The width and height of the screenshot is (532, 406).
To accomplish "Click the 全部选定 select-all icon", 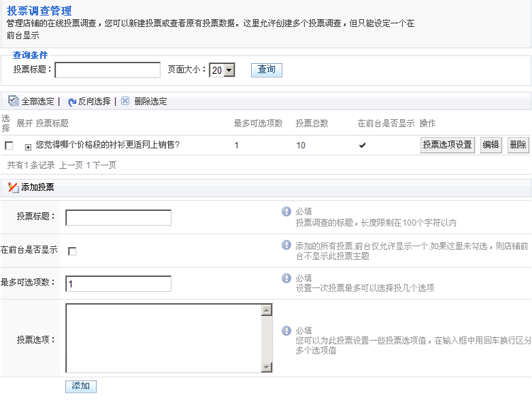I will [x=13, y=101].
